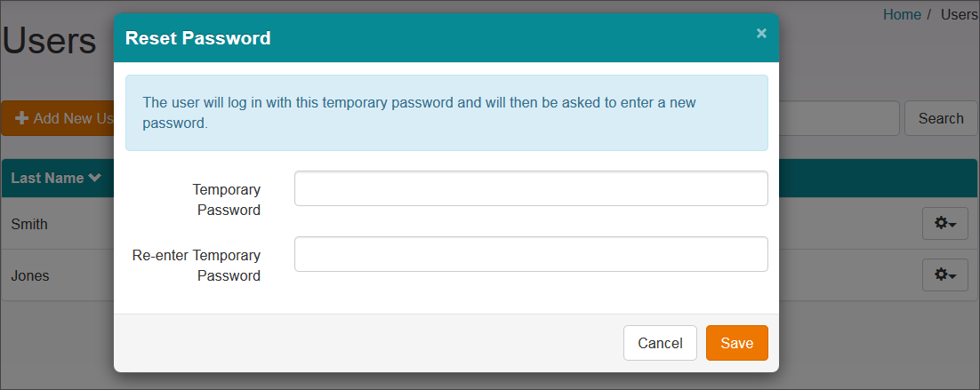This screenshot has height=390, width=980.
Task: Close the Reset Password dialog with X
Action: click(x=761, y=34)
